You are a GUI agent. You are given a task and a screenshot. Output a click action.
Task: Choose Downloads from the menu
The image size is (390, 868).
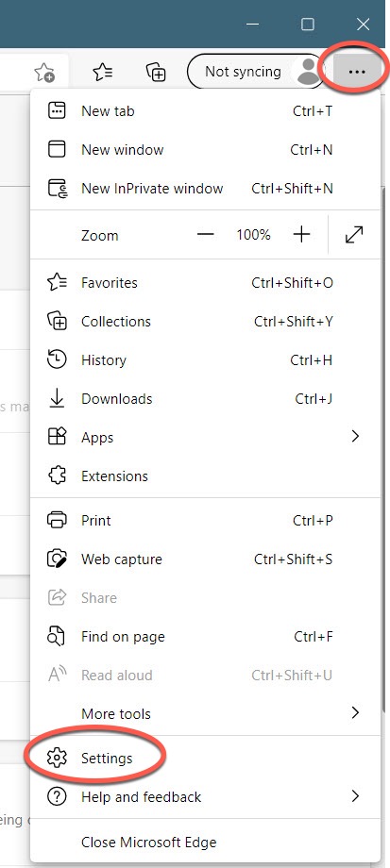tap(205, 398)
